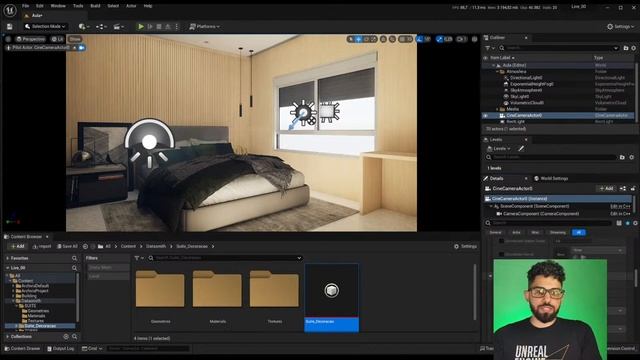Select DirectionalLight0 in the Outliner
The width and height of the screenshot is (640, 360).
tap(526, 78)
